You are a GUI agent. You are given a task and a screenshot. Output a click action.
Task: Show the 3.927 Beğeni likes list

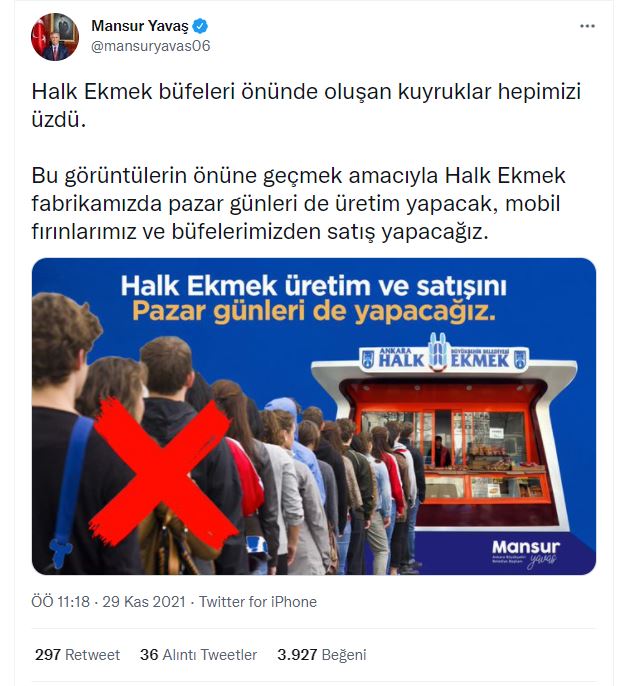point(322,654)
